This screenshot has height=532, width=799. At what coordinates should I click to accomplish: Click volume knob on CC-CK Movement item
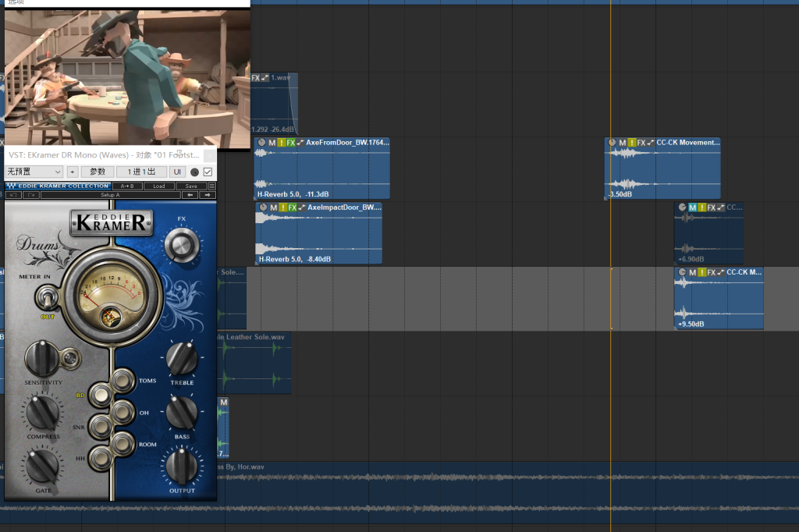click(613, 143)
